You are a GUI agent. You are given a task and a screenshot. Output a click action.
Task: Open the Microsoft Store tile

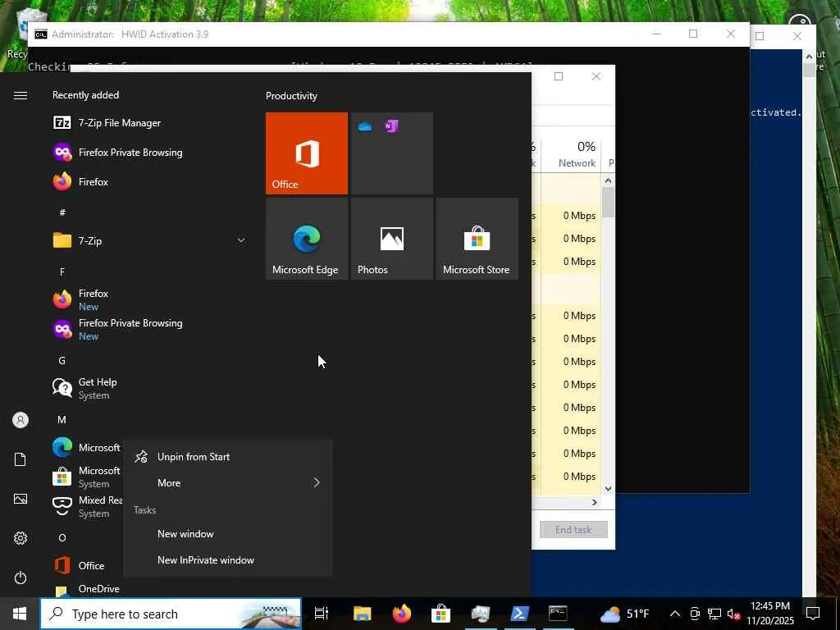click(477, 239)
